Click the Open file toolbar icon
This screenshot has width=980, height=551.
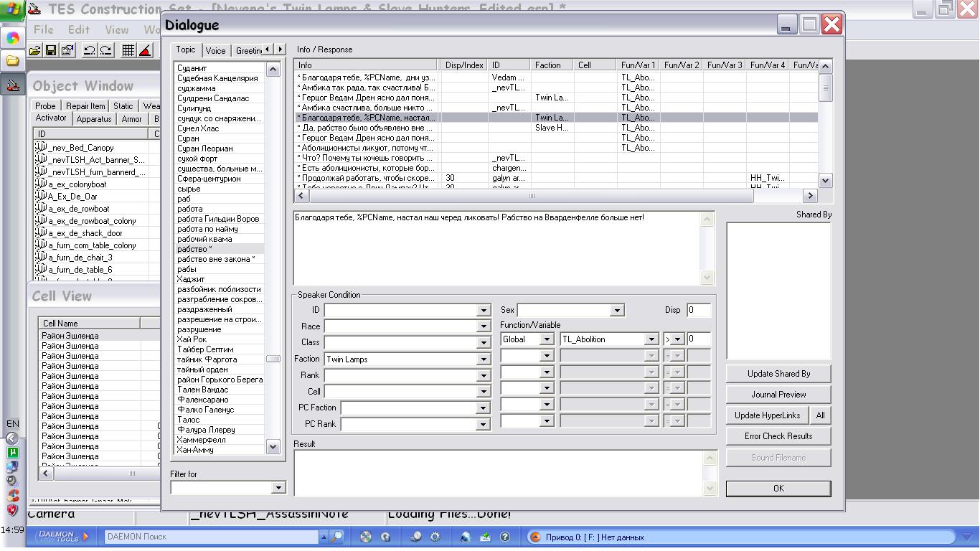[x=34, y=50]
